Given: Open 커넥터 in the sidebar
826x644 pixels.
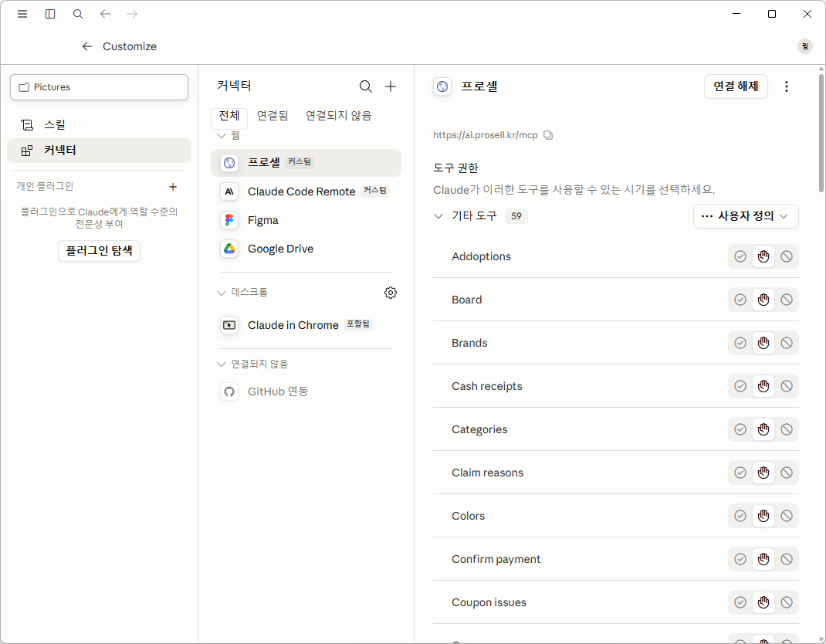Looking at the screenshot, I should (x=99, y=151).
